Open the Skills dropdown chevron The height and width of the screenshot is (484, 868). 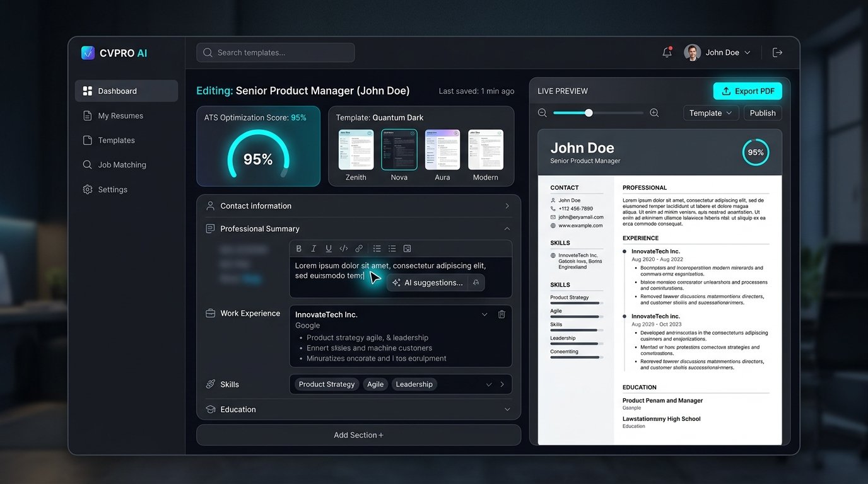(x=489, y=384)
